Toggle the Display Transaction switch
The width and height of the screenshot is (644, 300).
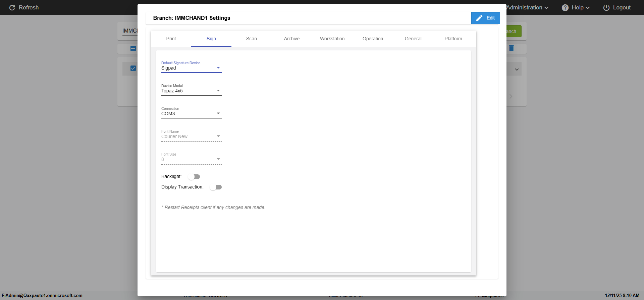[x=216, y=187]
